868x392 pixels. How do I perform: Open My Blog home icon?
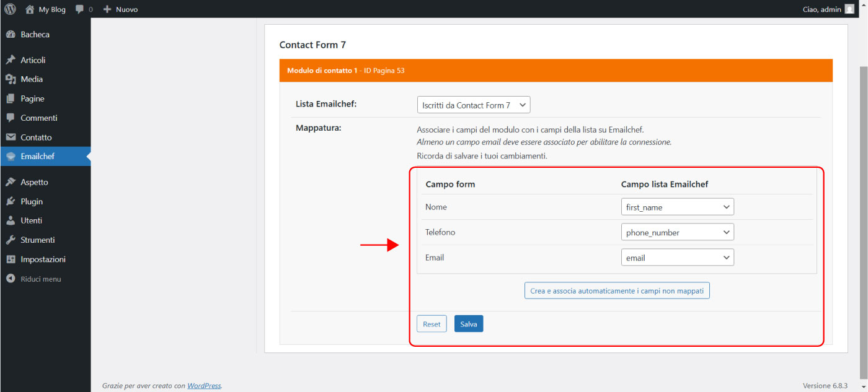(x=30, y=9)
